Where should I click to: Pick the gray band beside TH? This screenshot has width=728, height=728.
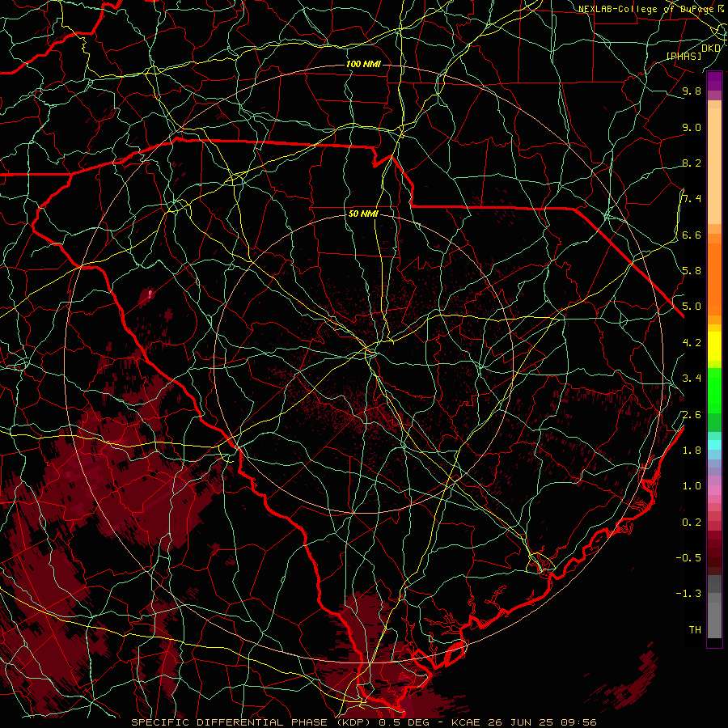714,620
